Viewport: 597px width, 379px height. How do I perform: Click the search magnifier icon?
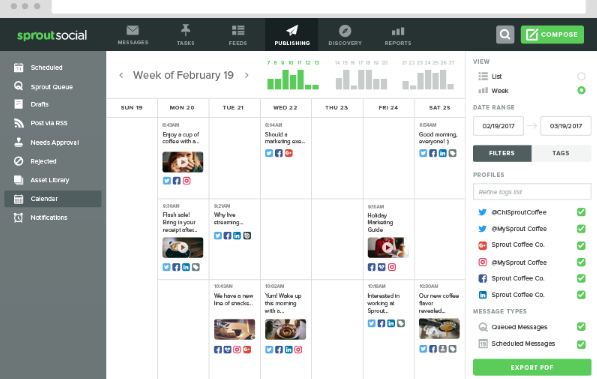505,35
